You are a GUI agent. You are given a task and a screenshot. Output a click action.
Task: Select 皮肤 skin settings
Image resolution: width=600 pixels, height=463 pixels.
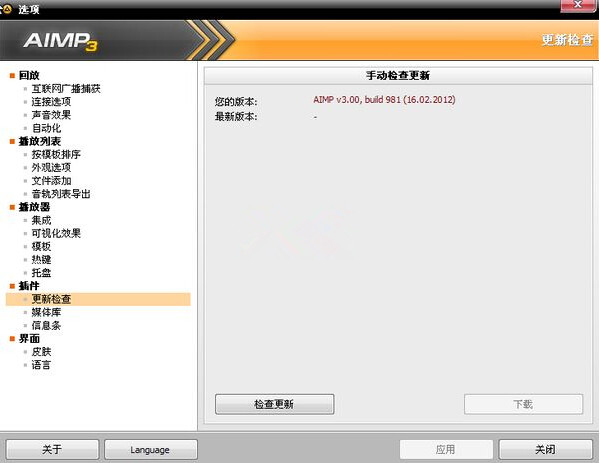[41, 352]
